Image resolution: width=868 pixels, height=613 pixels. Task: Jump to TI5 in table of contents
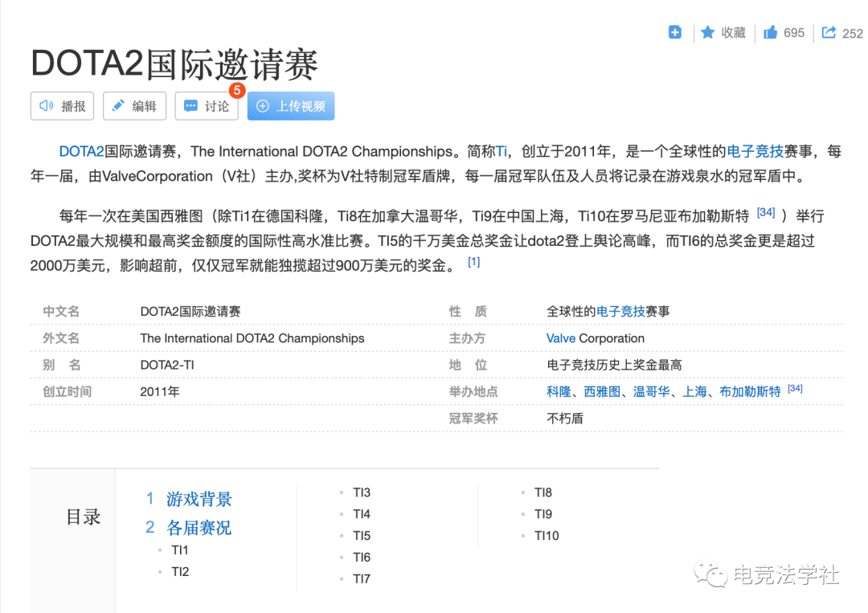point(362,536)
